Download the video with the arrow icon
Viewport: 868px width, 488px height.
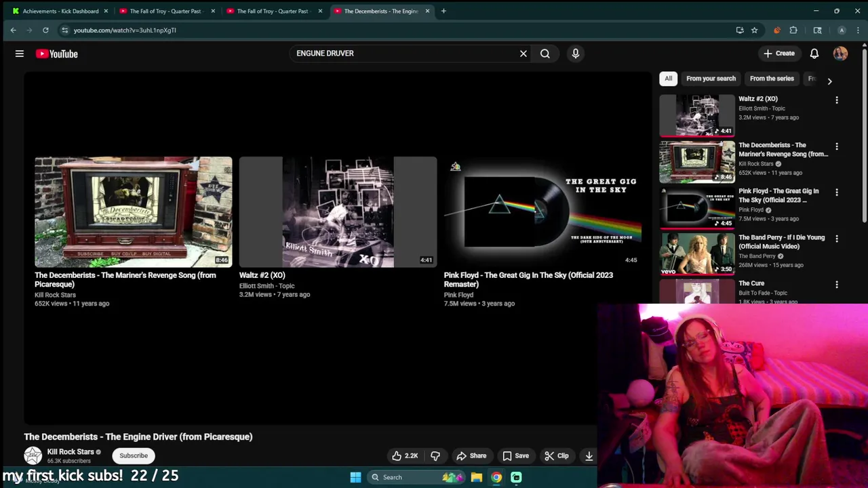click(x=589, y=455)
